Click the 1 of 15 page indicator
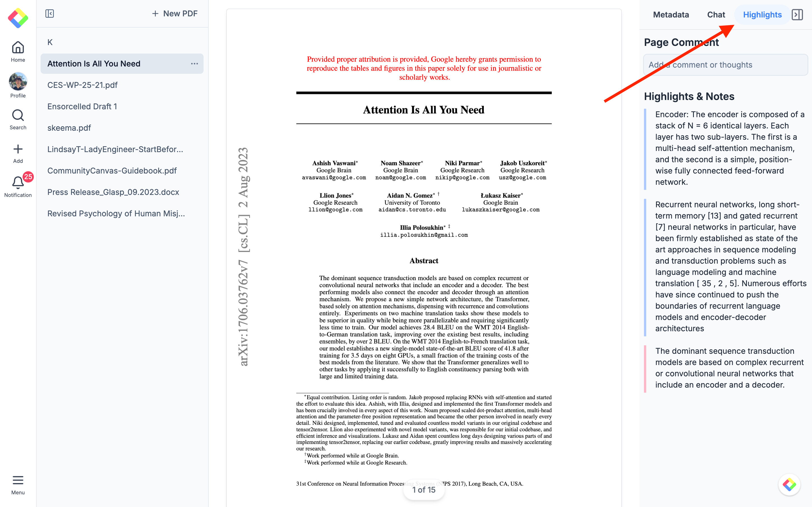The width and height of the screenshot is (812, 507). (x=423, y=490)
